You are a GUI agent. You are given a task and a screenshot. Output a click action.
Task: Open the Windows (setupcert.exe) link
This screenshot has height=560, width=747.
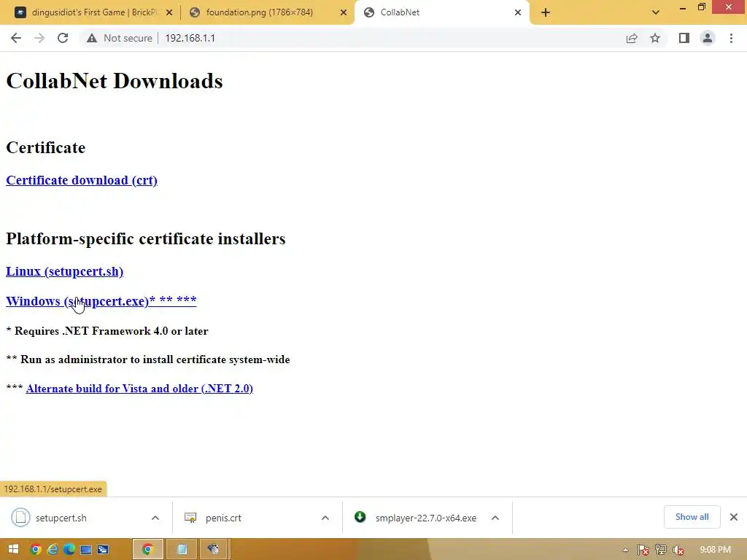pyautogui.click(x=101, y=301)
